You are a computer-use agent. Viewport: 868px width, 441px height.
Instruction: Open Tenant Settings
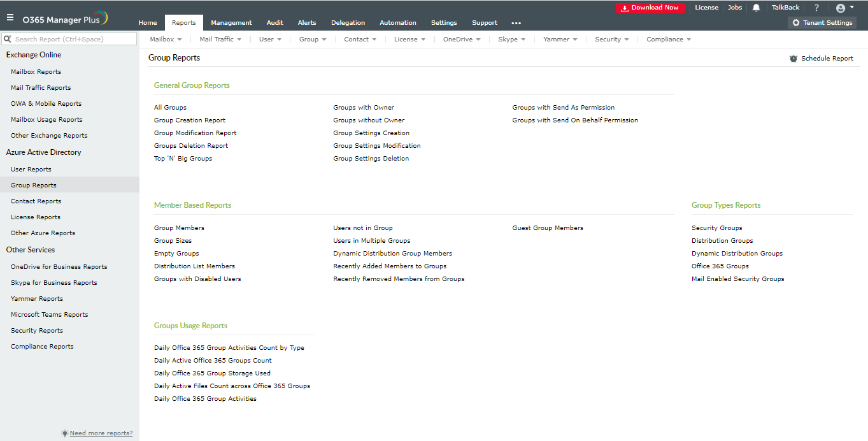click(x=822, y=22)
